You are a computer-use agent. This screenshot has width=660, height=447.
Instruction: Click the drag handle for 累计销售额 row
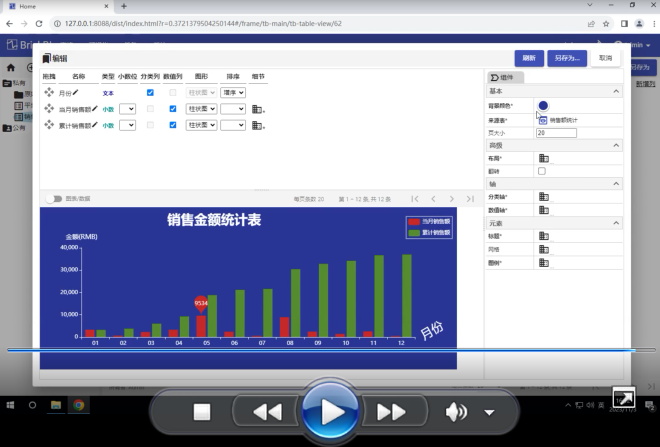point(49,125)
